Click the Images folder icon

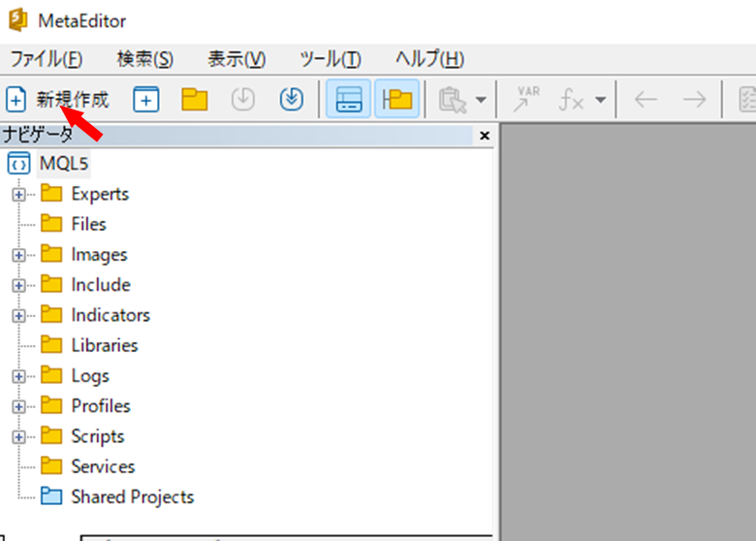(x=51, y=254)
